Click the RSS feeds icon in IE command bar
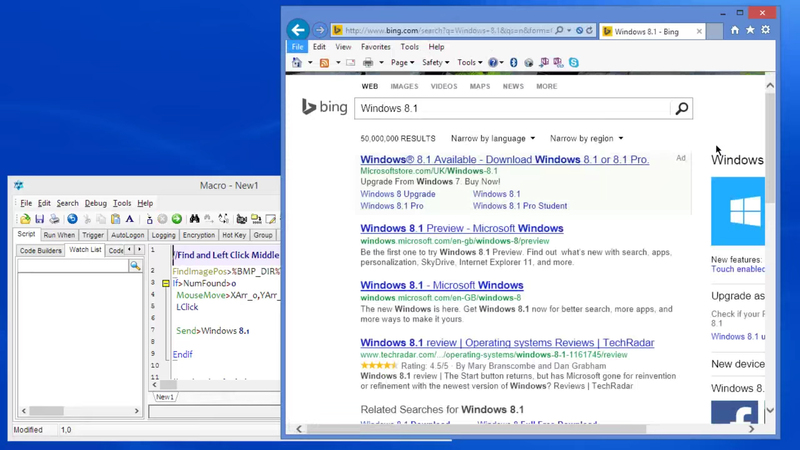Viewport: 800px width, 450px height. [324, 63]
